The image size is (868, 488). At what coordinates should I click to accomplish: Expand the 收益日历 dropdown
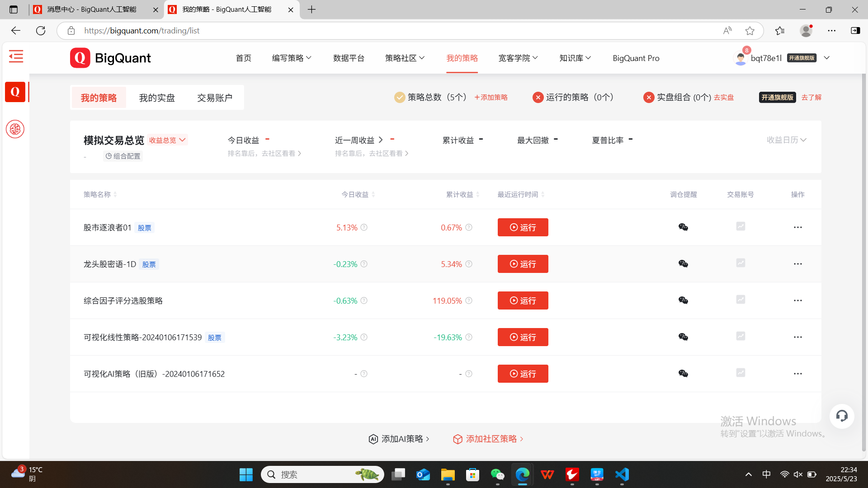click(786, 140)
